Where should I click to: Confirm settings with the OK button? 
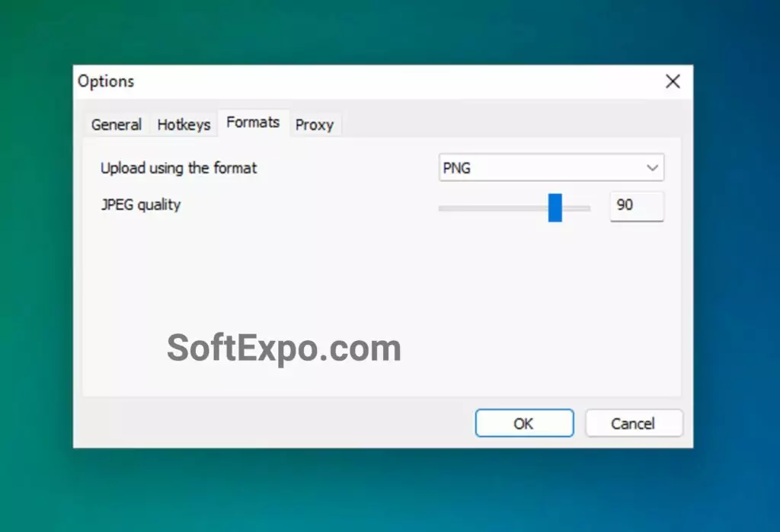click(524, 423)
